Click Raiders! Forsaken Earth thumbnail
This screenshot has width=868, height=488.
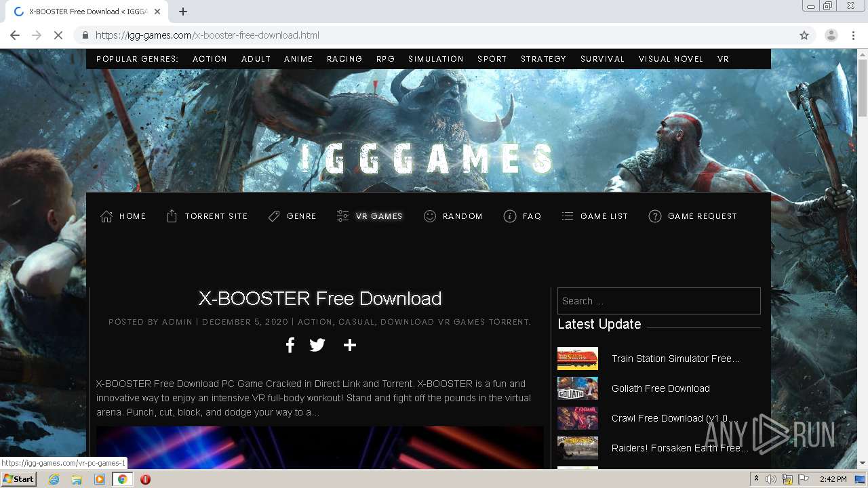tap(578, 448)
